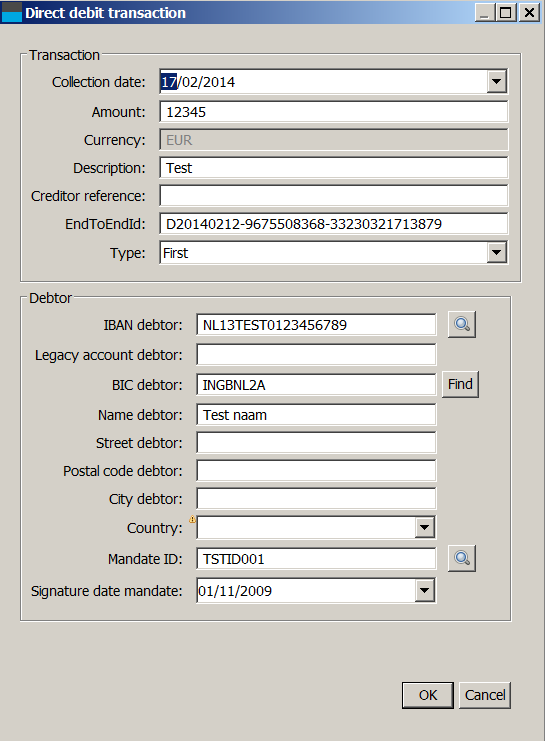This screenshot has width=545, height=741.
Task: Focus the Legacy account debtor field
Action: 316,354
